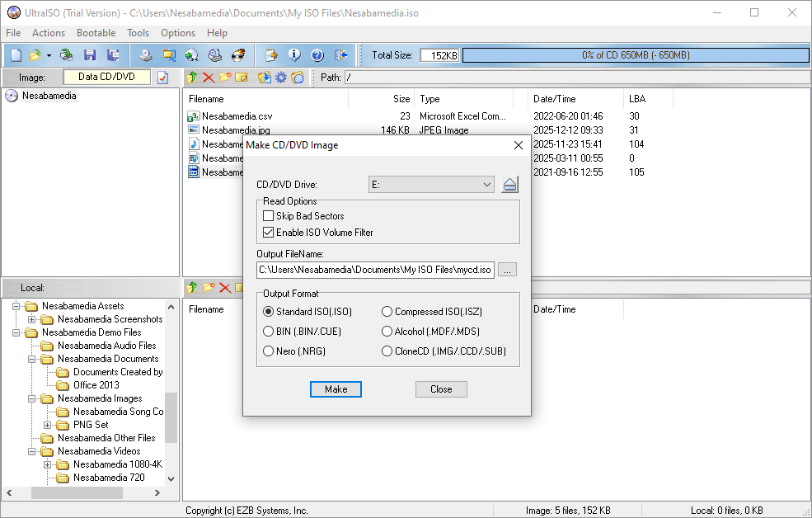
Task: Open the Tools menu
Action: tap(138, 33)
